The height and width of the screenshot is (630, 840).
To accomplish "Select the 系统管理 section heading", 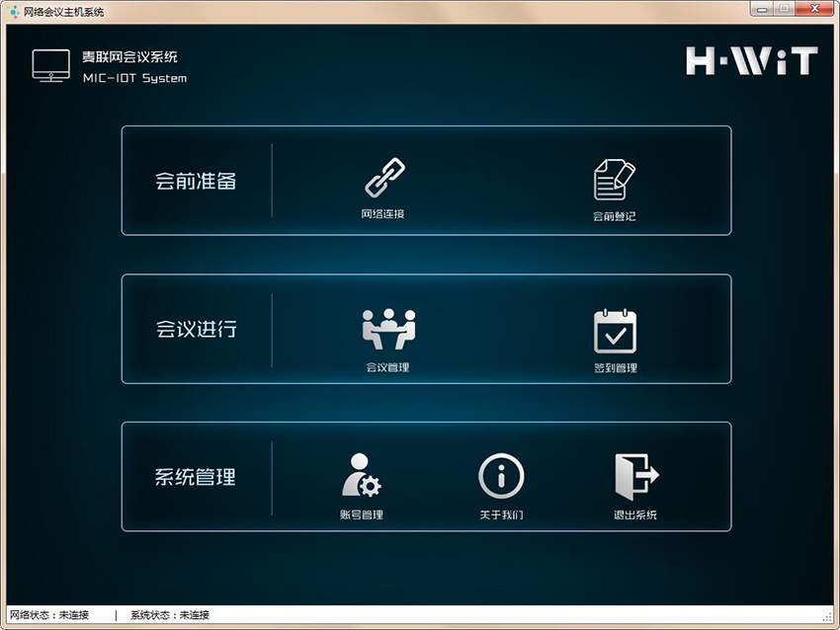I will coord(195,477).
